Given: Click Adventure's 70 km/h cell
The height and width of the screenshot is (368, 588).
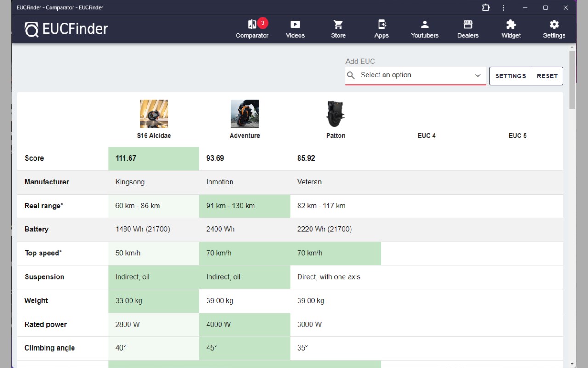Looking at the screenshot, I should pyautogui.click(x=245, y=253).
